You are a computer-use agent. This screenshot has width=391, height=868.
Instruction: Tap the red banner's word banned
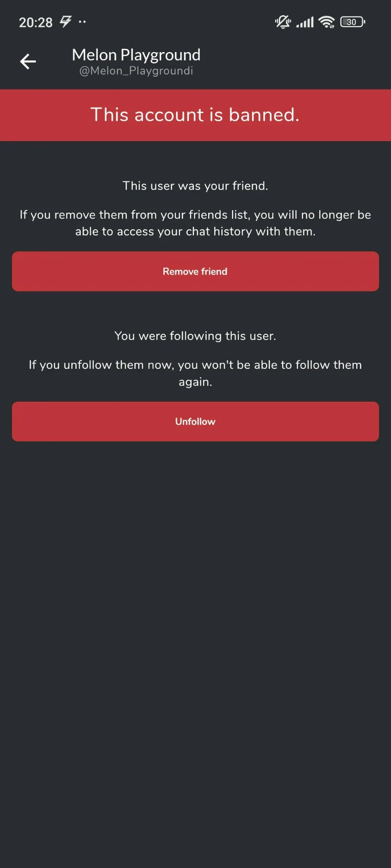(264, 115)
